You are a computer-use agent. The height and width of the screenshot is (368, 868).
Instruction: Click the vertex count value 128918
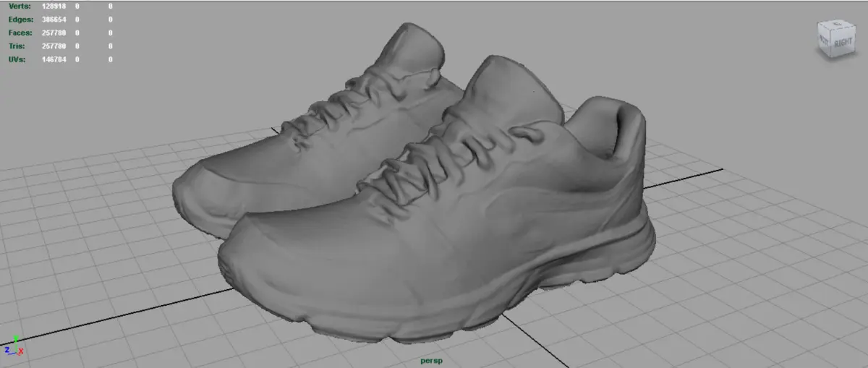click(54, 6)
